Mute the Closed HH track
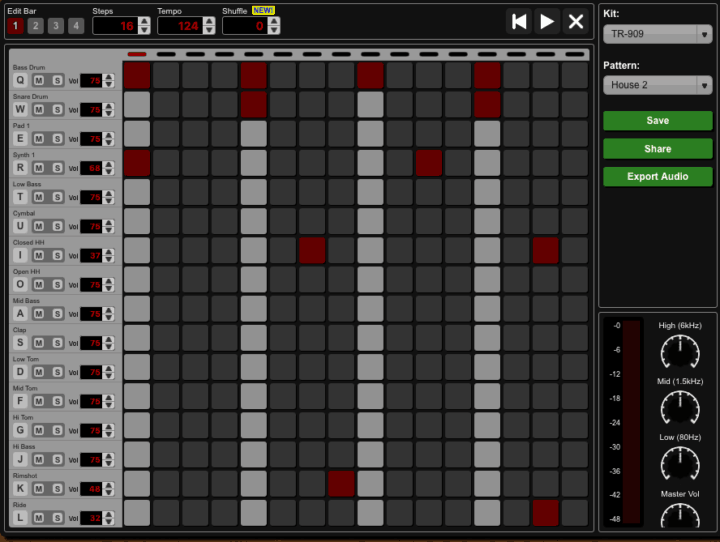 pos(39,255)
